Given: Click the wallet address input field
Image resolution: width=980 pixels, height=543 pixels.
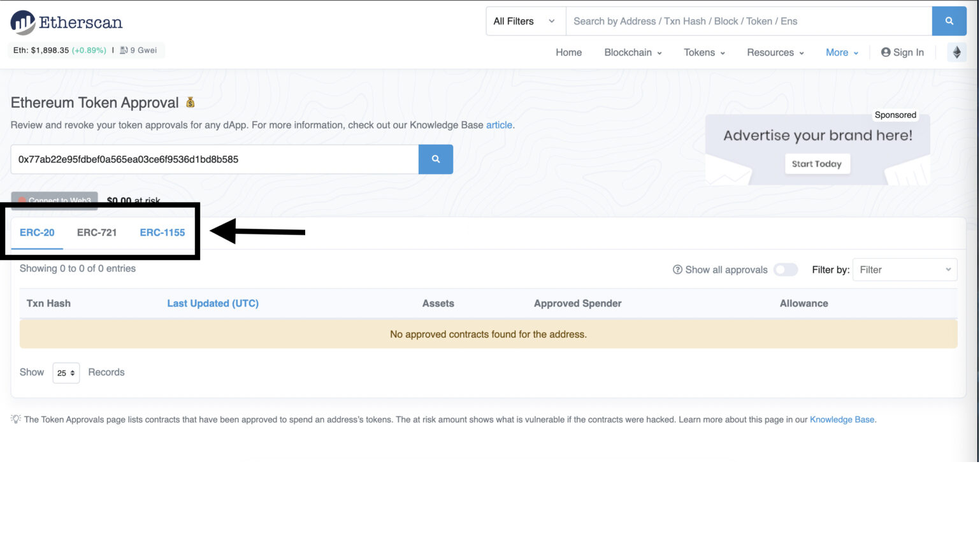Looking at the screenshot, I should click(215, 159).
